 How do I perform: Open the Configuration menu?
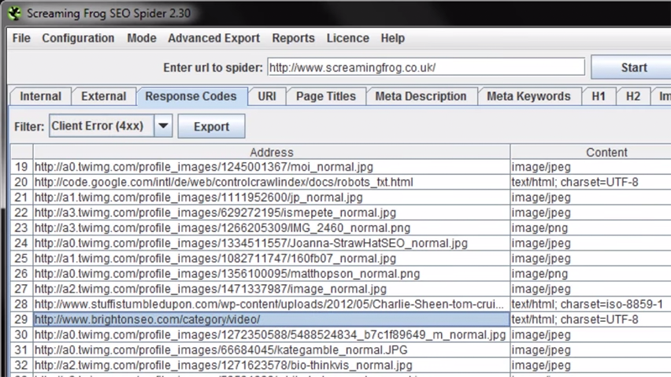tap(78, 38)
